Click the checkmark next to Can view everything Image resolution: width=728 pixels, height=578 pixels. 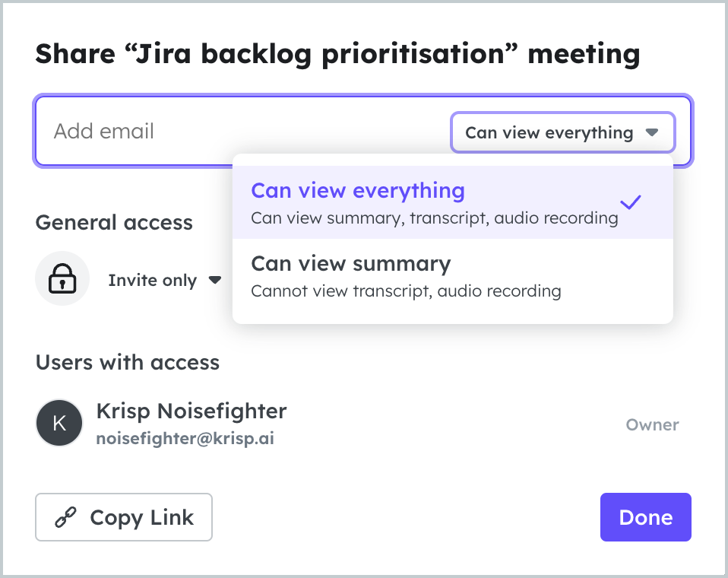click(631, 202)
